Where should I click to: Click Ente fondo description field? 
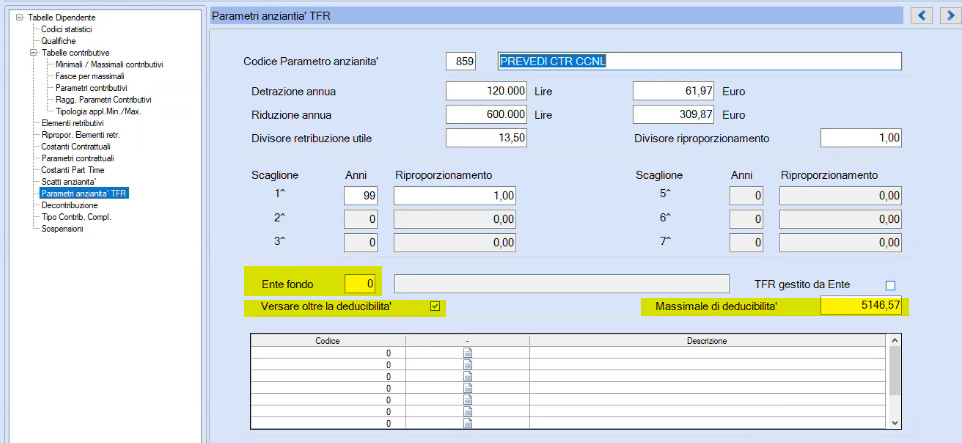[561, 283]
